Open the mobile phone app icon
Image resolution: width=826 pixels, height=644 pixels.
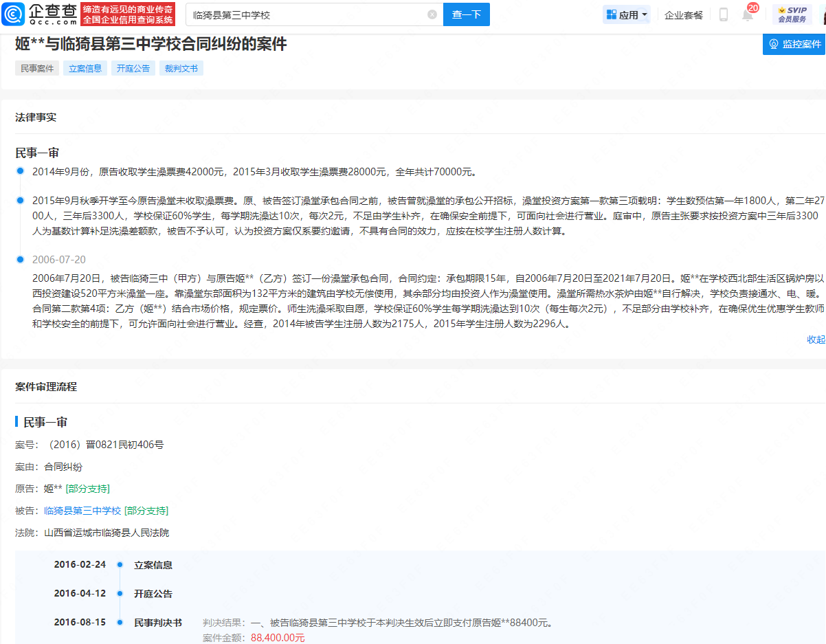[x=723, y=14]
